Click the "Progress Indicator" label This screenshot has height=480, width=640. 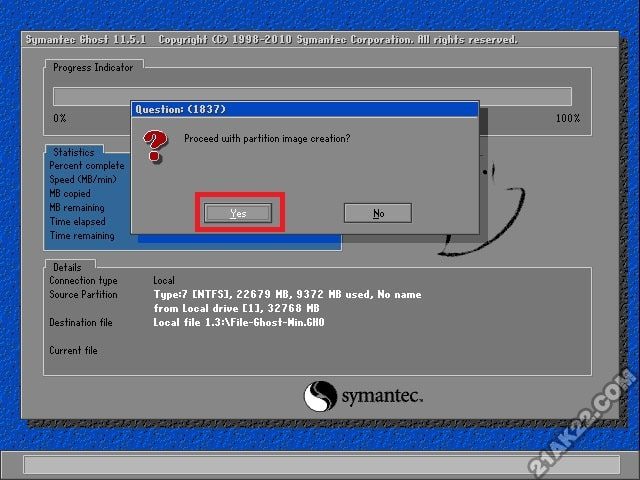pyautogui.click(x=93, y=67)
